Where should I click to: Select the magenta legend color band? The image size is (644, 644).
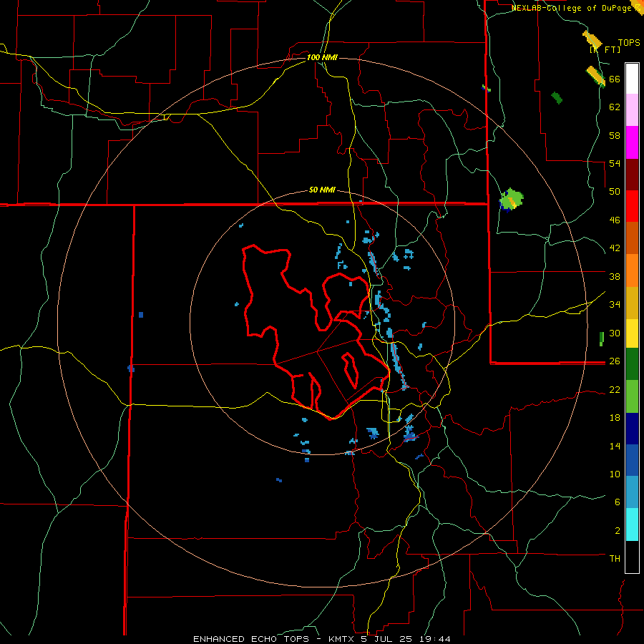tap(632, 142)
